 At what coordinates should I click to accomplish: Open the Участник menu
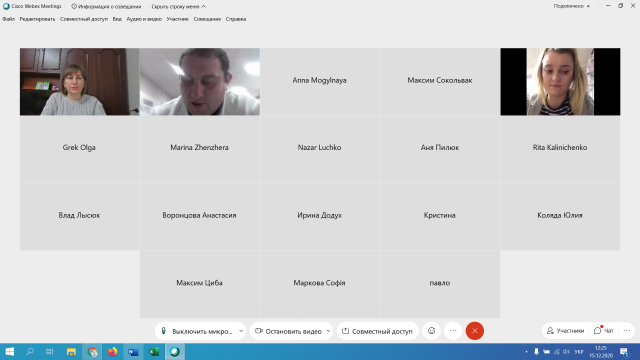(x=178, y=19)
